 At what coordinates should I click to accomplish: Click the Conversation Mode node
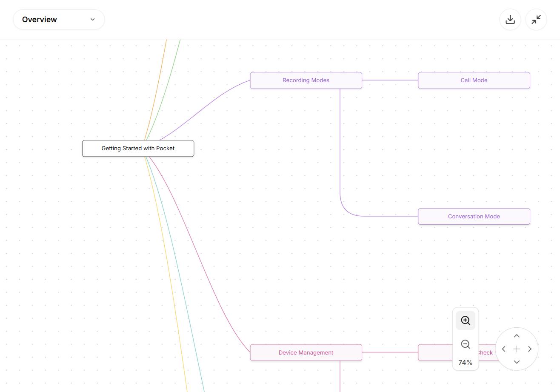click(474, 217)
